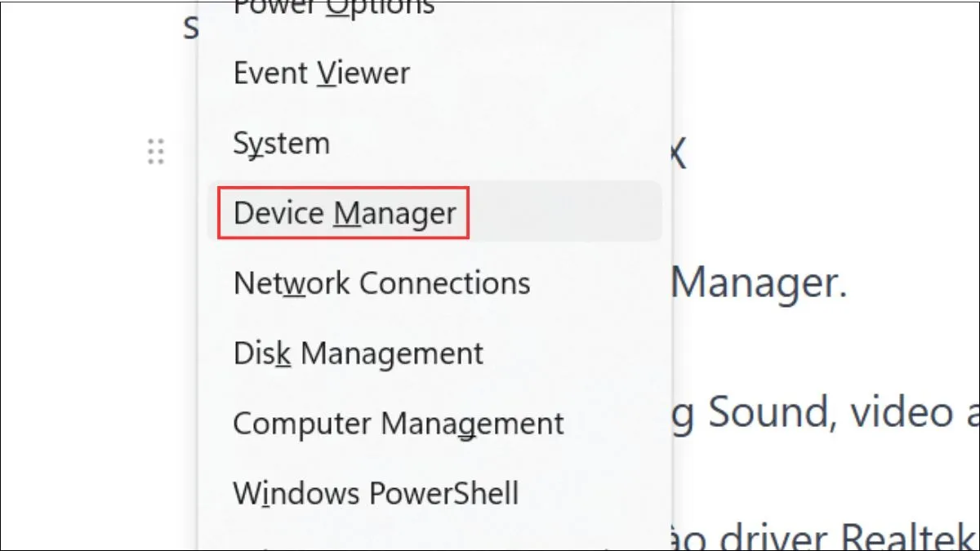
Task: Open the System menu entry
Action: point(281,144)
